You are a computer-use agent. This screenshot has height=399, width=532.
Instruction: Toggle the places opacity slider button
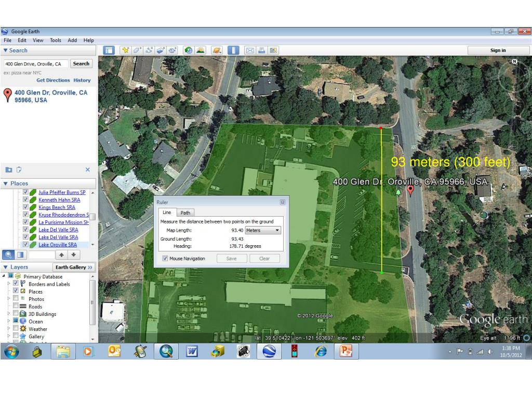(20, 255)
